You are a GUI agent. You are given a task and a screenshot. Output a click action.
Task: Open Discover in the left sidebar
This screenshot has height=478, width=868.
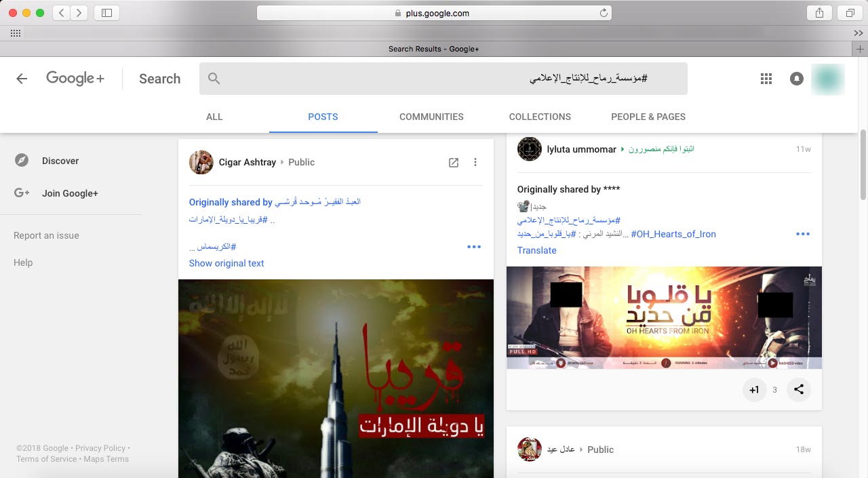coord(60,161)
